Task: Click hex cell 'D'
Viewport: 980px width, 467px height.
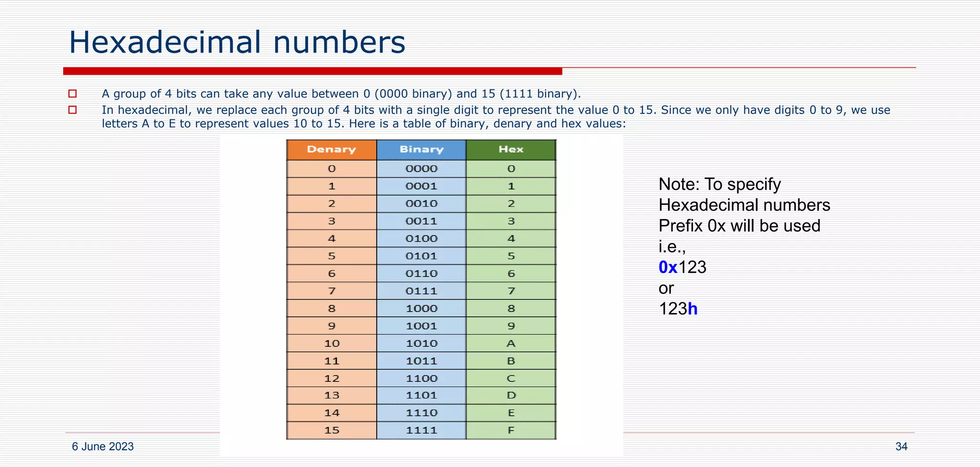Action: pyautogui.click(x=511, y=396)
